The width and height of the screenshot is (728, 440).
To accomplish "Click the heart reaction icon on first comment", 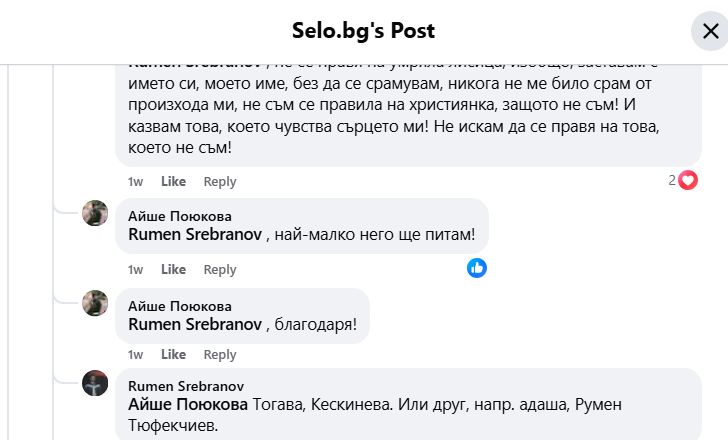I will click(x=688, y=181).
